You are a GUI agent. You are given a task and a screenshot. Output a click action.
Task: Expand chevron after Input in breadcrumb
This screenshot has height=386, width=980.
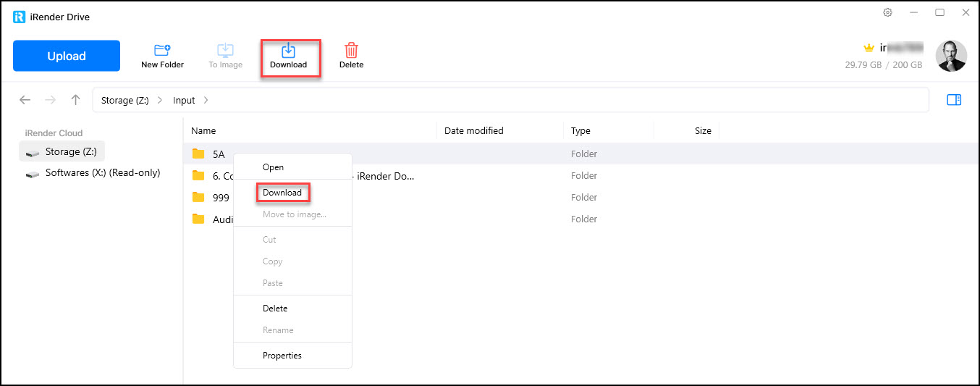pos(206,101)
